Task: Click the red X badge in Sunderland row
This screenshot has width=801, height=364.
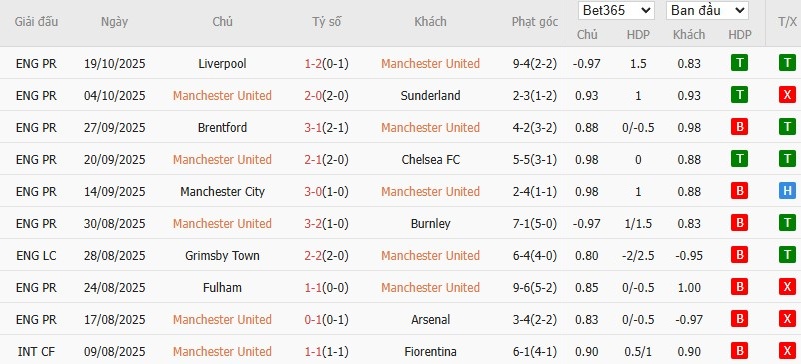Action: pos(787,95)
